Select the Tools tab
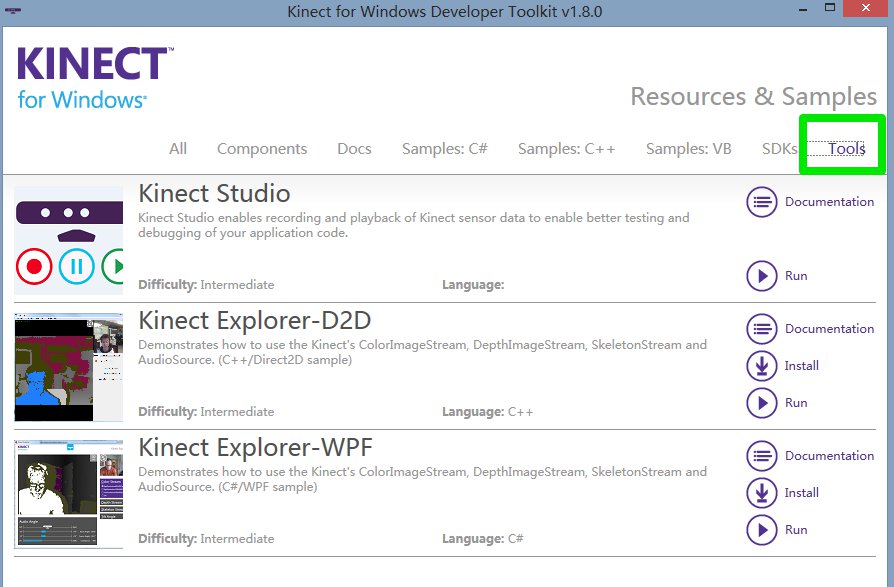This screenshot has width=894, height=587. point(846,149)
